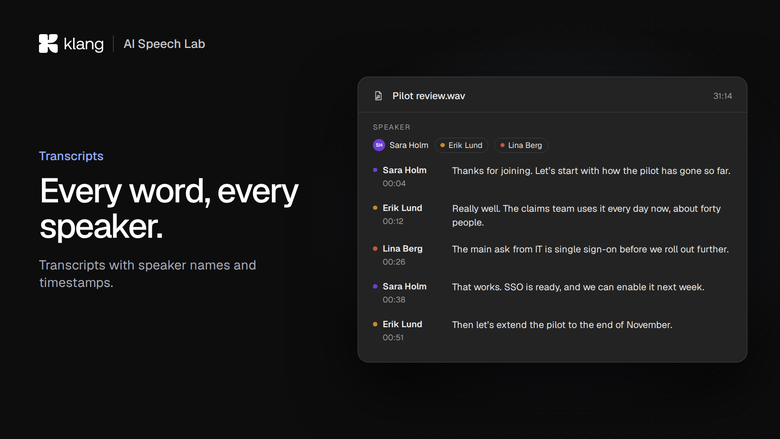Click the SPEAKER section label
Screen dimensions: 780x439
pos(391,127)
